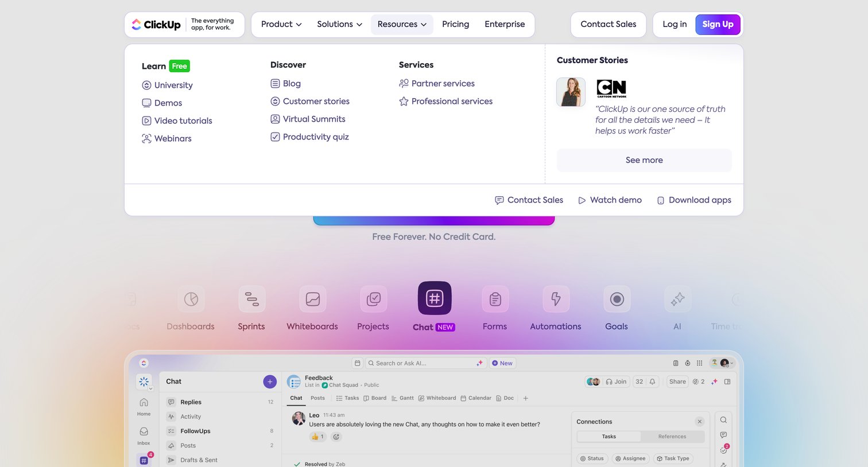Open the University link

(167, 85)
